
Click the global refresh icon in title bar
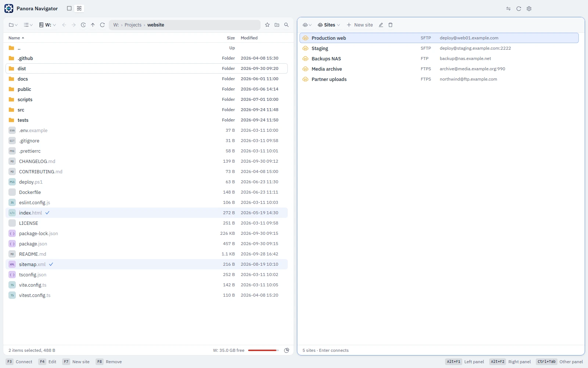coord(519,8)
